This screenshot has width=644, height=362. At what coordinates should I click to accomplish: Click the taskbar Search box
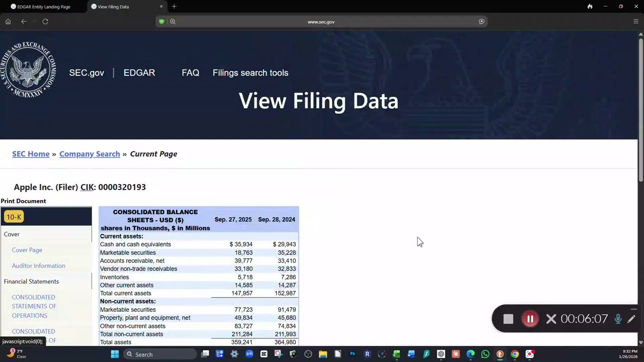(x=159, y=354)
